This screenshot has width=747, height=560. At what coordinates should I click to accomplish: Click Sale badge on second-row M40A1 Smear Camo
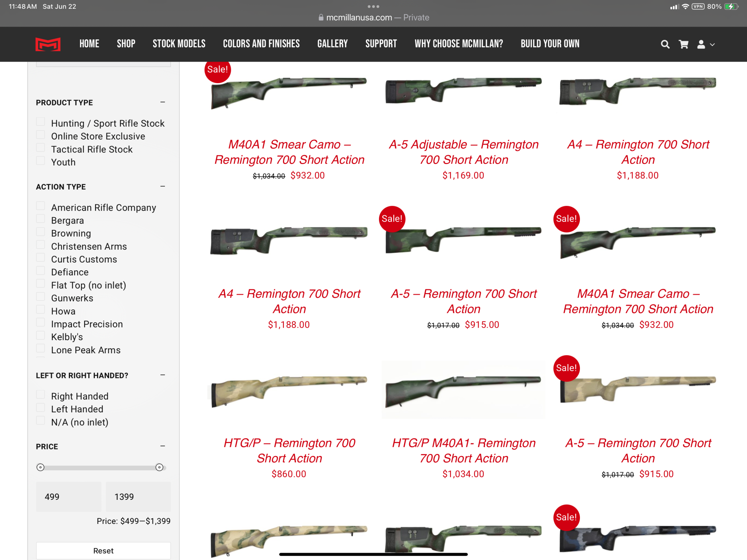pos(566,219)
